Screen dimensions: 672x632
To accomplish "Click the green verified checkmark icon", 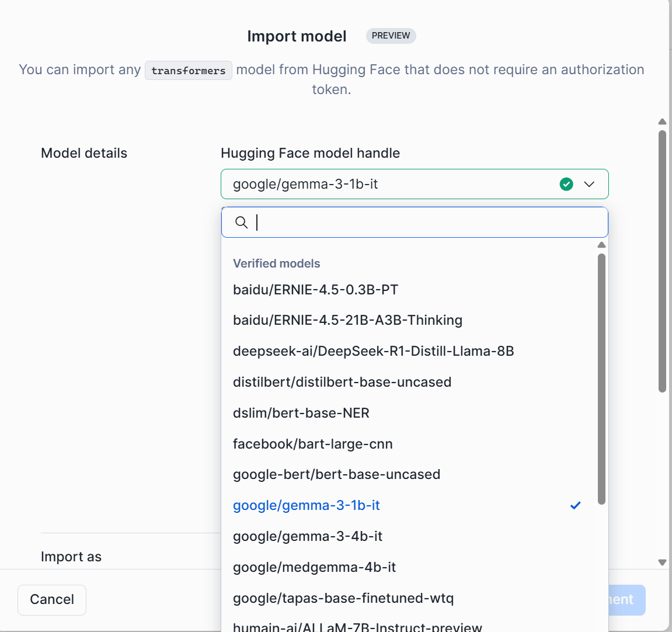I will (566, 184).
